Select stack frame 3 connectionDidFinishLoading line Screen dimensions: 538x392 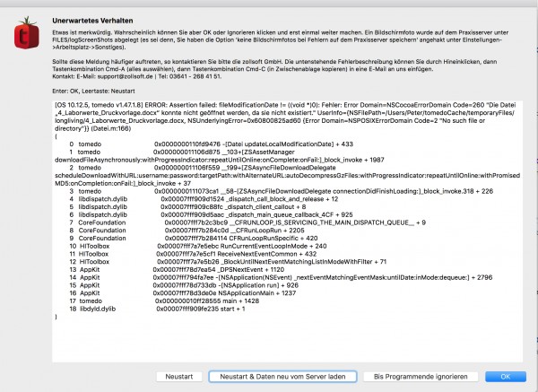click(281, 191)
